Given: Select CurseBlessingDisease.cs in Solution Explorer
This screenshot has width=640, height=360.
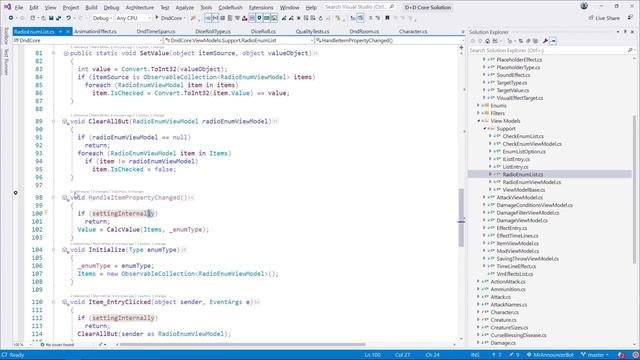Looking at the screenshot, I should pyautogui.click(x=518, y=335).
